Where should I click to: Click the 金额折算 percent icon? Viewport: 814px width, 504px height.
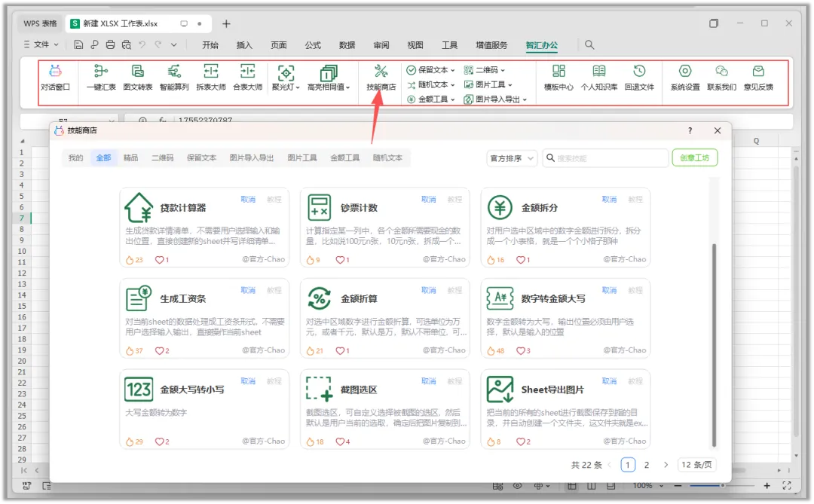[x=319, y=298]
